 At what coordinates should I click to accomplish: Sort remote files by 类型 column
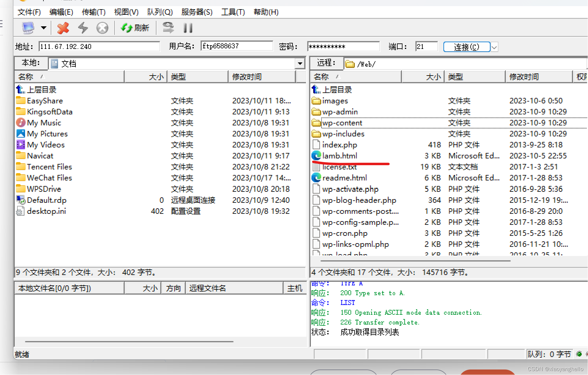click(x=475, y=77)
